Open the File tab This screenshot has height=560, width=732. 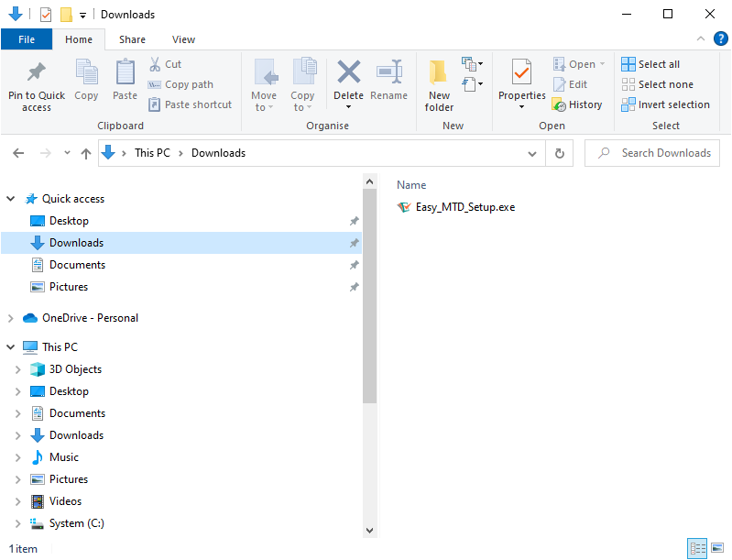[27, 39]
